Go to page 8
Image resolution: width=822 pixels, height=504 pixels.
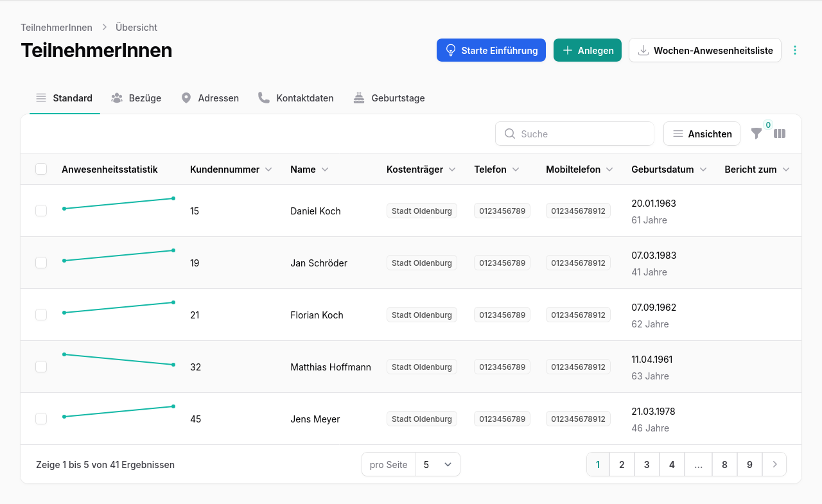point(724,464)
